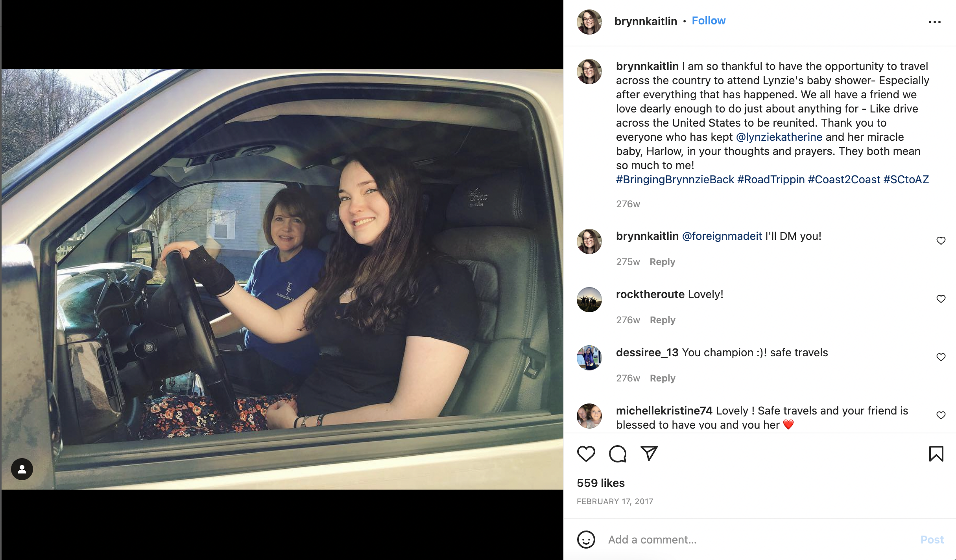The height and width of the screenshot is (560, 956).
Task: Open the comment bubble icon
Action: [x=617, y=454]
